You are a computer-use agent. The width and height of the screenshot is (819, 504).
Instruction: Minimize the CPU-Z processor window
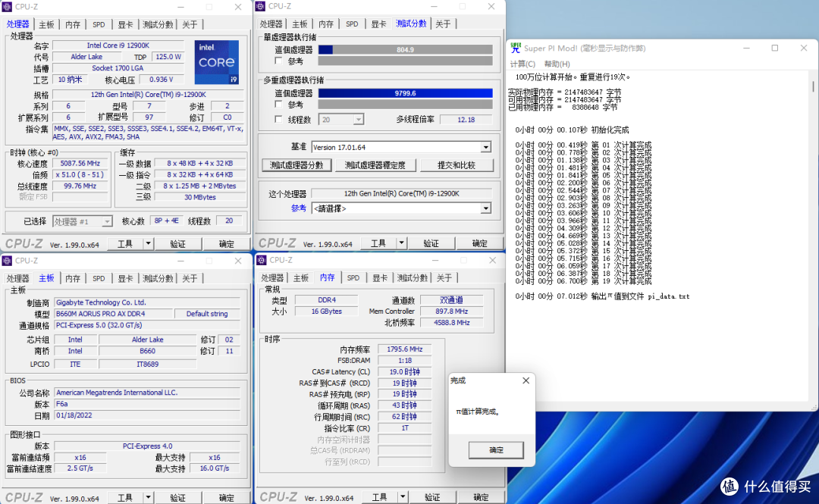click(x=180, y=7)
